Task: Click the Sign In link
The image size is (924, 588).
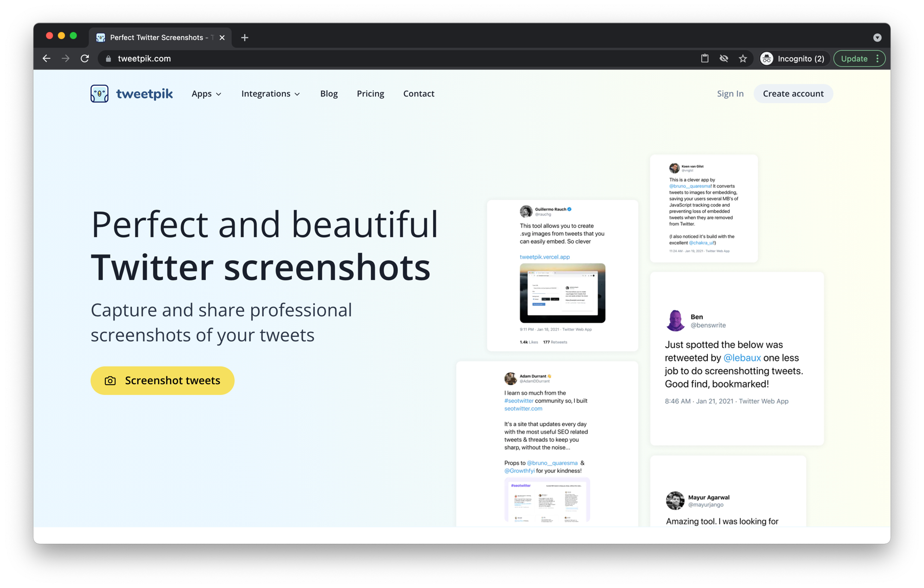Action: coord(730,93)
